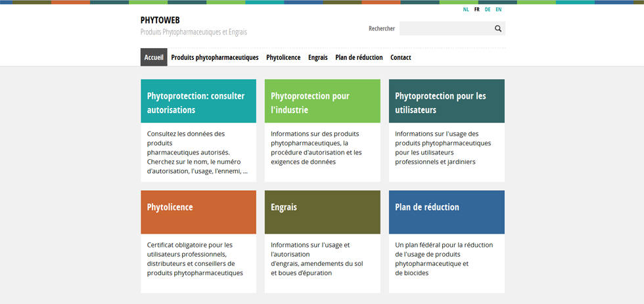Open the Accueil menu tab
The height and width of the screenshot is (304, 644).
coord(154,57)
